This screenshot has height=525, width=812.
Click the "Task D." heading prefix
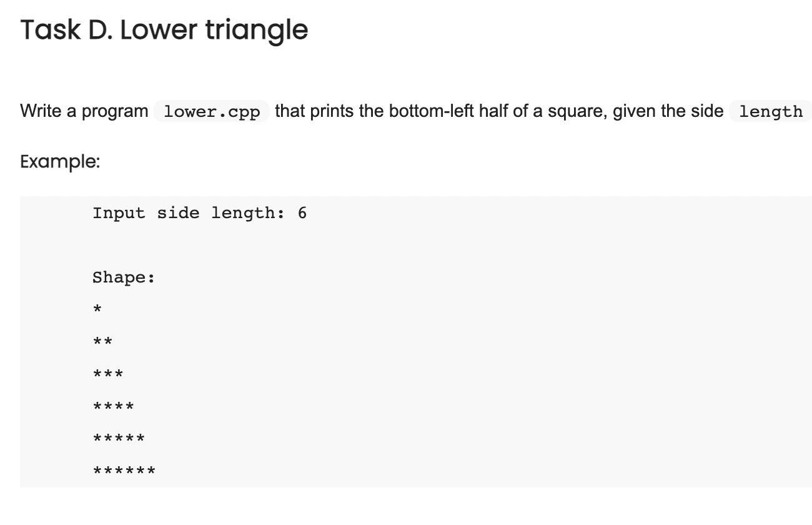pyautogui.click(x=66, y=29)
